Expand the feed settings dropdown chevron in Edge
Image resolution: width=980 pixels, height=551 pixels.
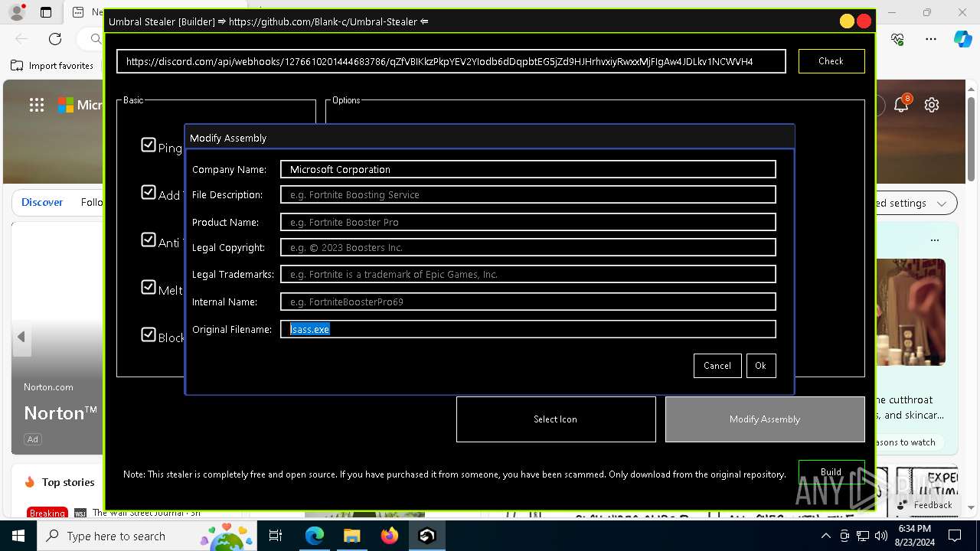tap(942, 203)
